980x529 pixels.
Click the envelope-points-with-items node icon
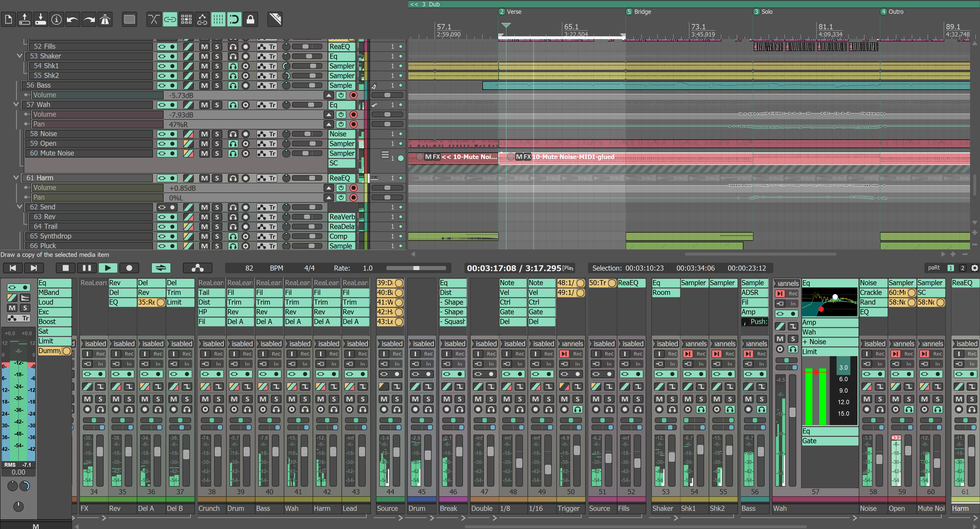(202, 19)
